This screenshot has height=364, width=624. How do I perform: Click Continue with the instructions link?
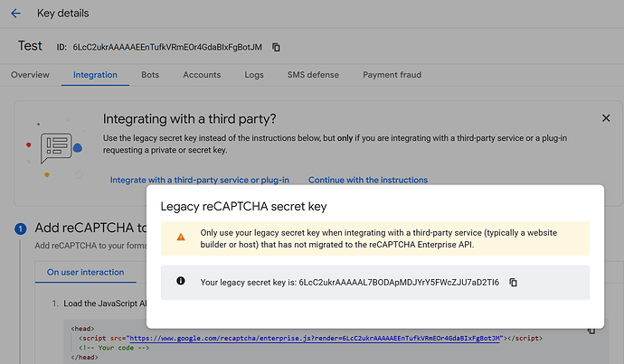click(368, 180)
